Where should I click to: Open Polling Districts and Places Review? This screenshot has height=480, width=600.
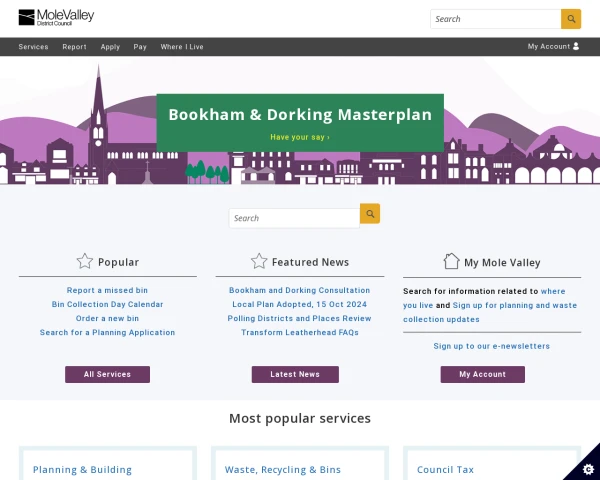300,318
